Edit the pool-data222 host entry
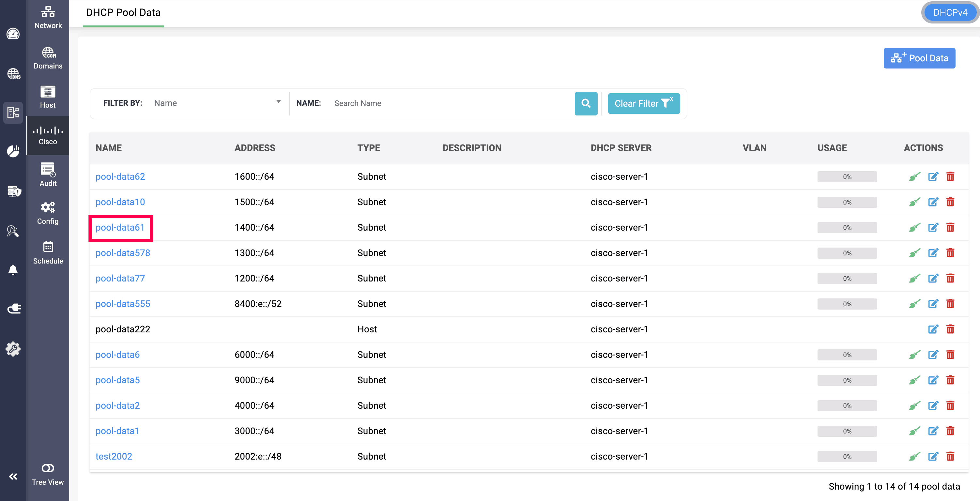 tap(933, 329)
